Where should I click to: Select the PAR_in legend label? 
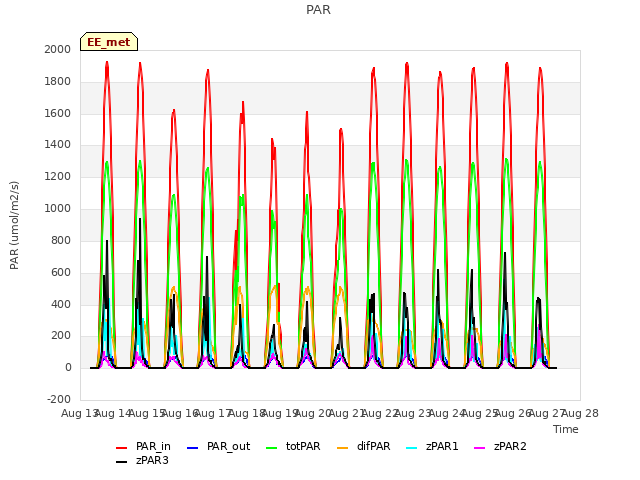[x=153, y=447]
